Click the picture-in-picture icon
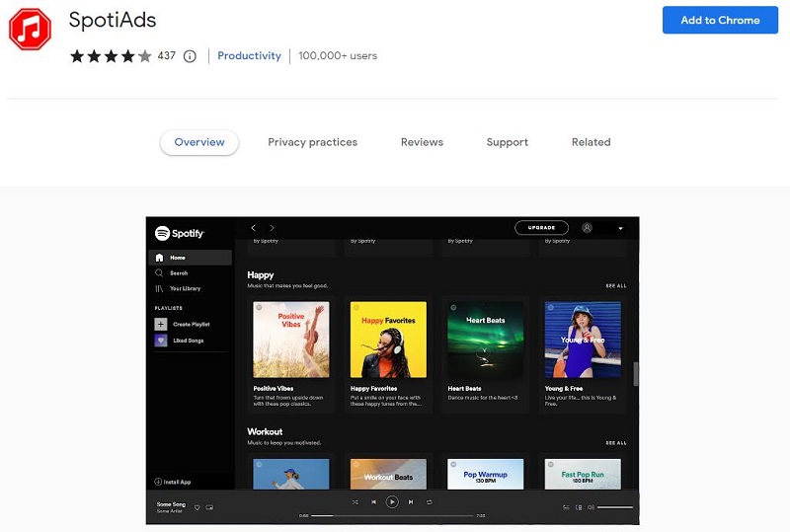This screenshot has width=790, height=532. pos(209,507)
